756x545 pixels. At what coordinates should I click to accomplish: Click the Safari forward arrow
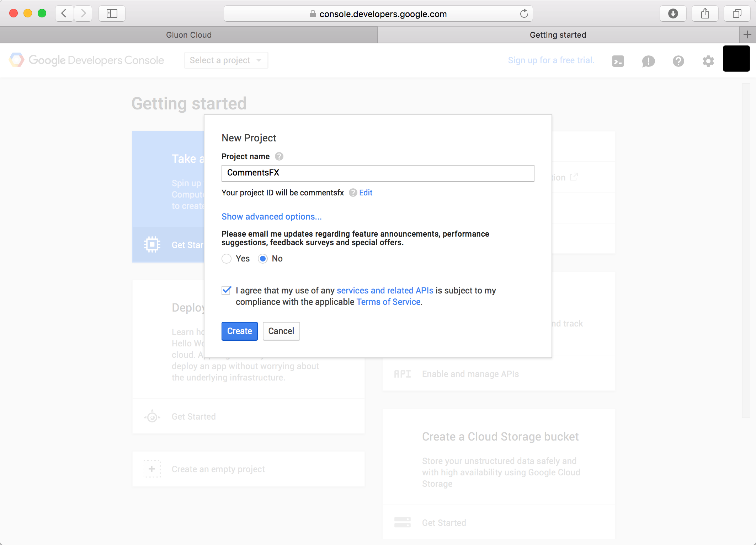coord(83,14)
